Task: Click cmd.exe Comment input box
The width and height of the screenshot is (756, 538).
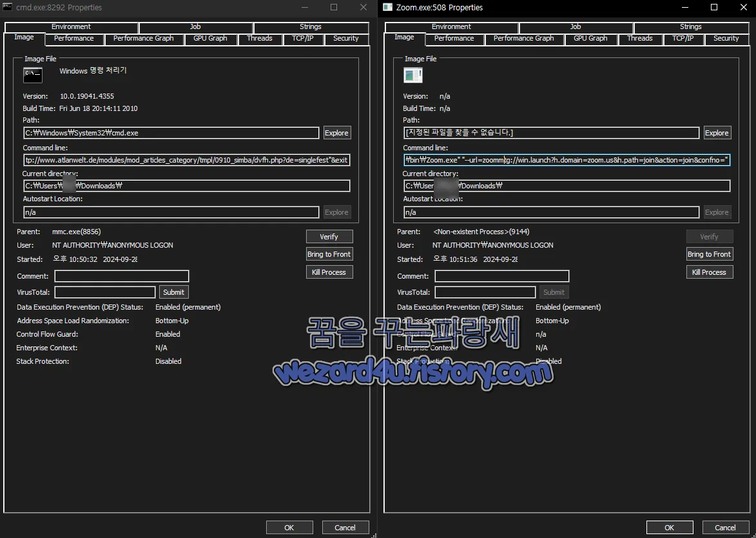Action: click(x=122, y=276)
